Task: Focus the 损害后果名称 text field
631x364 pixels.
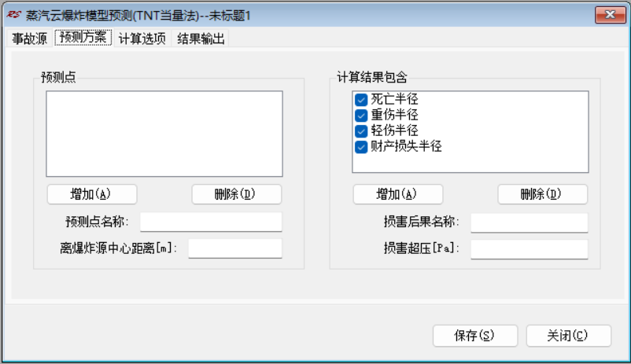Action: coord(529,222)
